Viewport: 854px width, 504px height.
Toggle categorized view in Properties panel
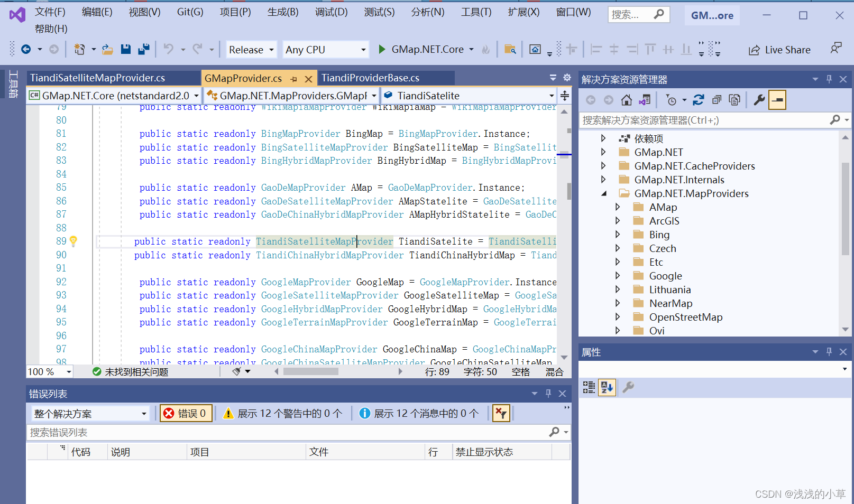[x=589, y=387]
